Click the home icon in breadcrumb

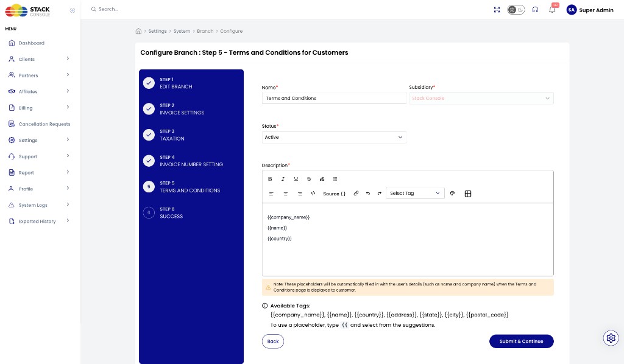click(138, 31)
